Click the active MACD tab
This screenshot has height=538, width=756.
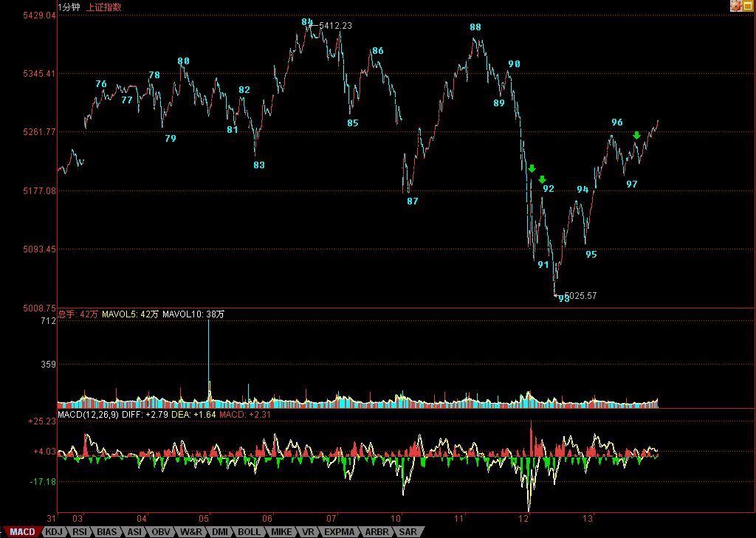[22, 531]
